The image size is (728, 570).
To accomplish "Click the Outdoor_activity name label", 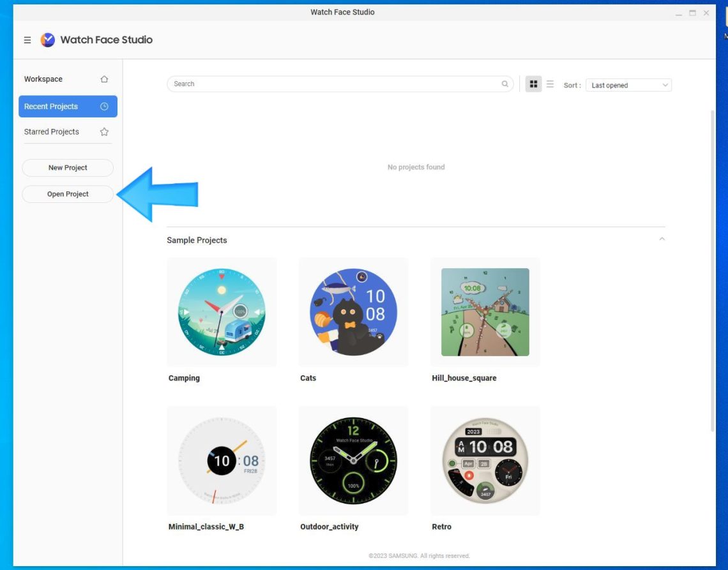I will pyautogui.click(x=329, y=527).
